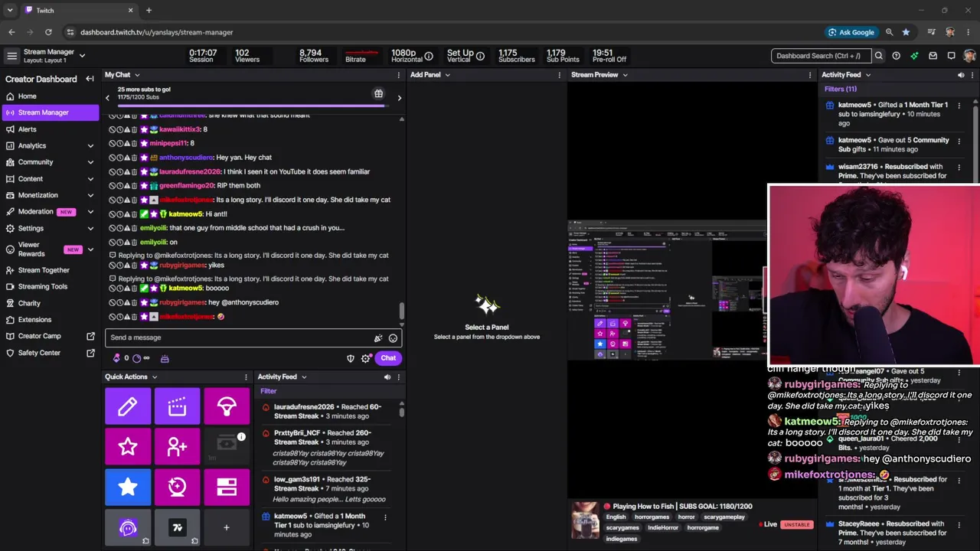Viewport: 980px width, 551px height.
Task: Open My Chat panel options menu
Action: click(x=398, y=75)
